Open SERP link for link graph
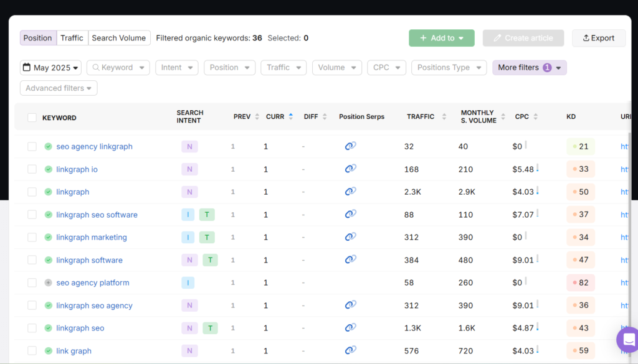This screenshot has width=638, height=364. click(350, 350)
